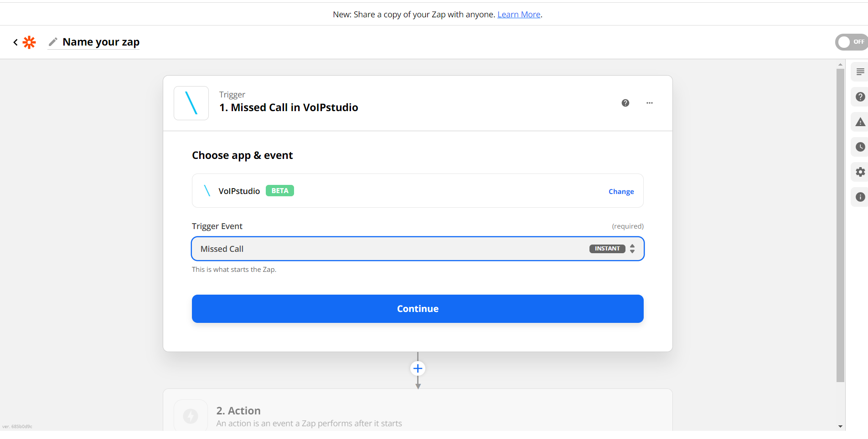This screenshot has width=868, height=439.
Task: Click the pencil icon to rename the zap
Action: coord(53,41)
